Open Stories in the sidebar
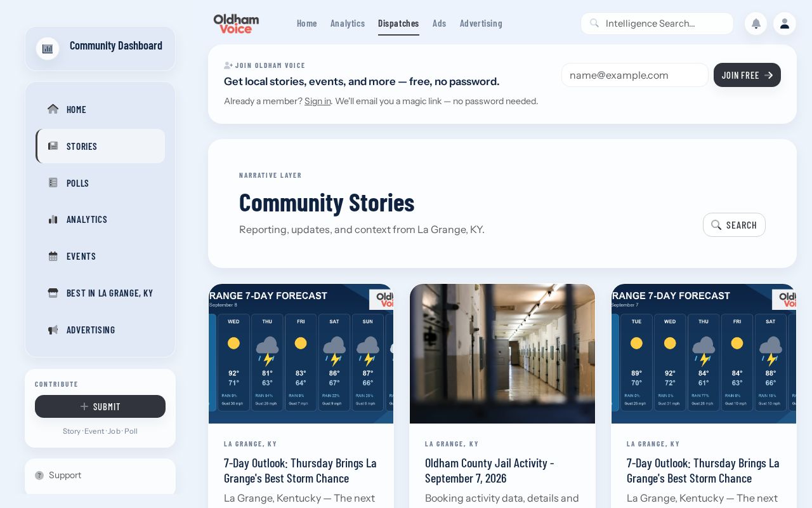This screenshot has height=508, width=812. tap(100, 146)
